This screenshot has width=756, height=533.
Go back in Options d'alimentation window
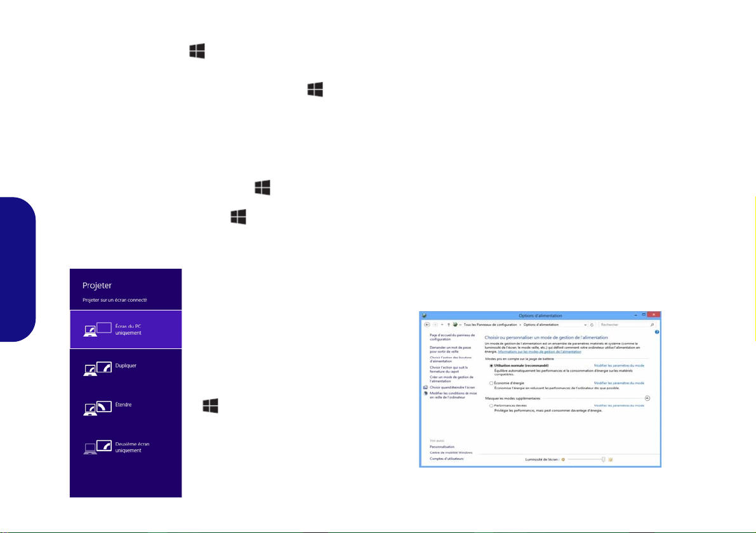427,325
